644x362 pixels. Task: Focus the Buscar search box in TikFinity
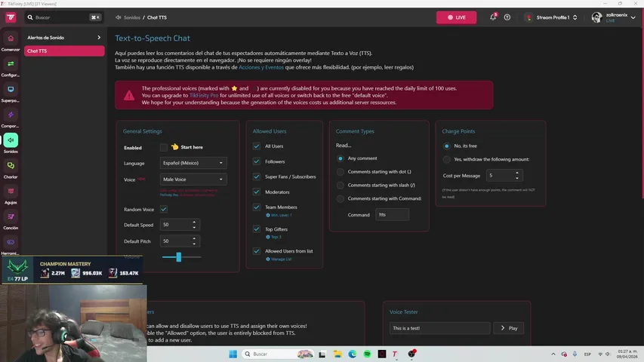click(x=64, y=17)
